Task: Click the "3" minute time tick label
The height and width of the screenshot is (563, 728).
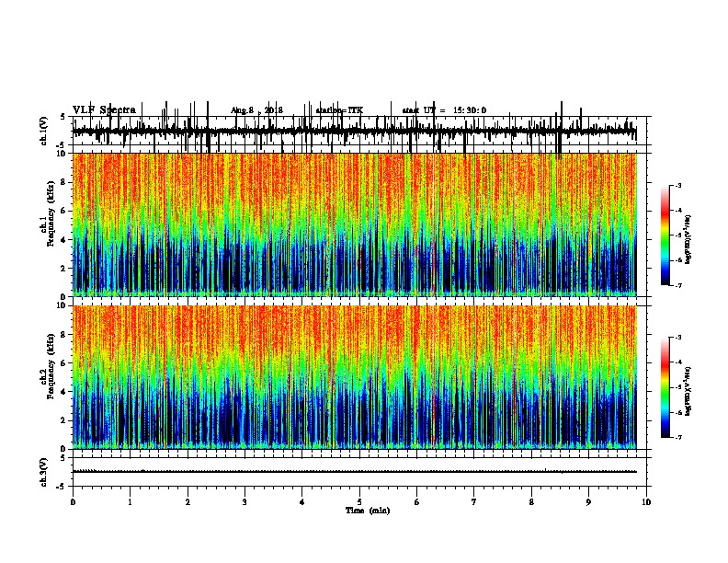Action: 245,502
